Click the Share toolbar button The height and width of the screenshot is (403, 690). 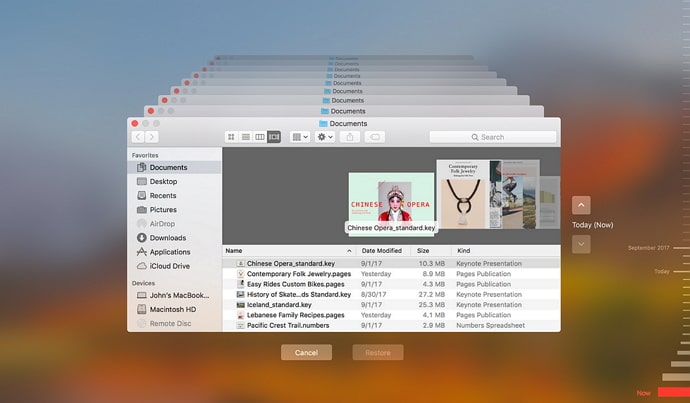click(x=350, y=137)
